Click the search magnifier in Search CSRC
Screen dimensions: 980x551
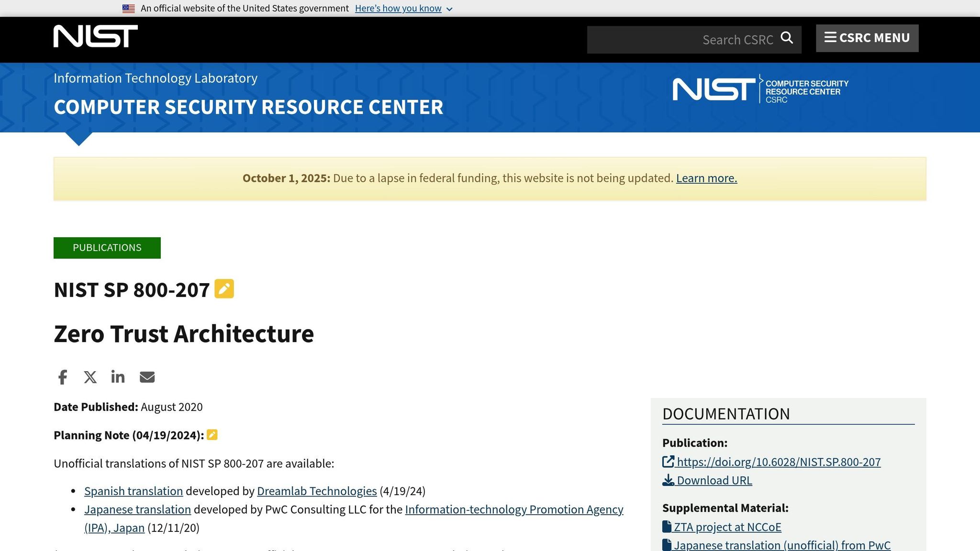787,38
